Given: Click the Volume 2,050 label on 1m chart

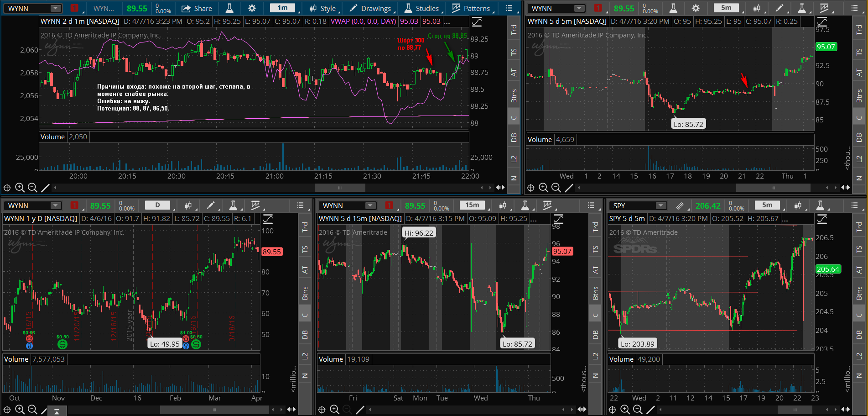Looking at the screenshot, I should [x=63, y=137].
